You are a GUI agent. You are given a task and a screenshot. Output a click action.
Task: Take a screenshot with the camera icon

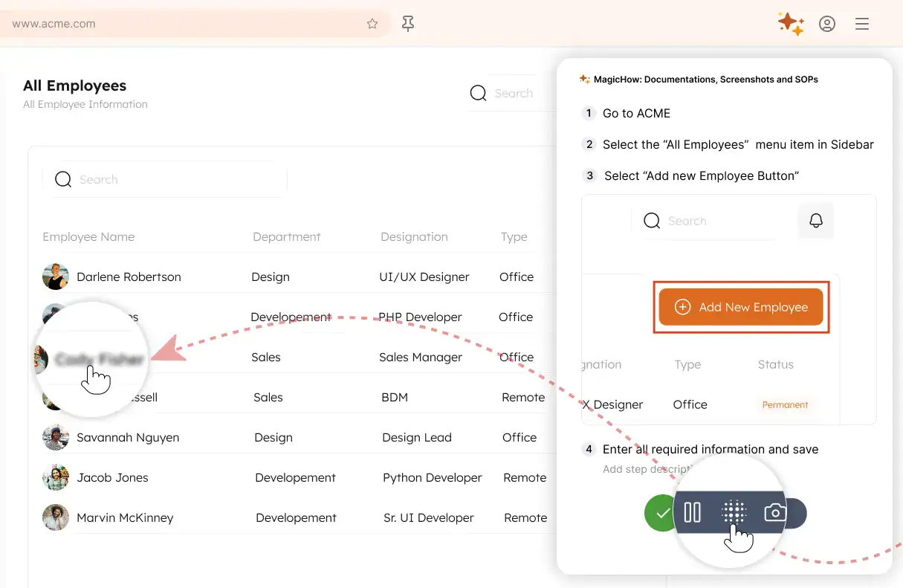click(775, 513)
